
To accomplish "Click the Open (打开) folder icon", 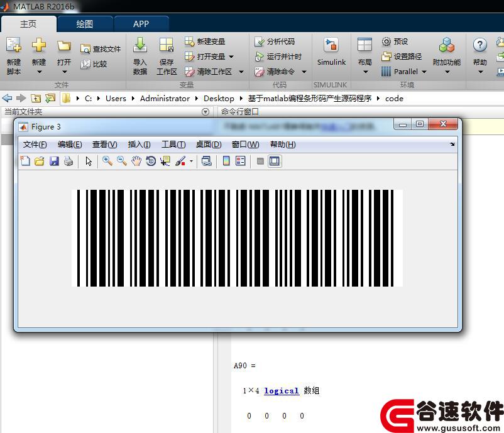I will pyautogui.click(x=64, y=46).
